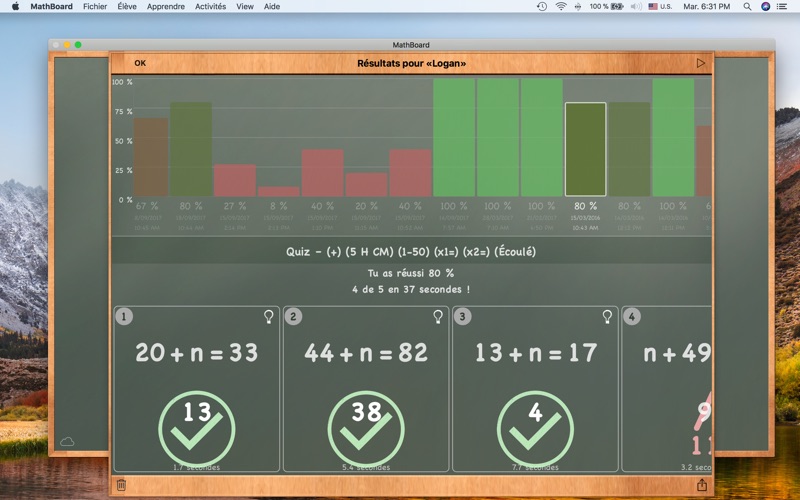800x500 pixels.
Task: Open the Fichier menu
Action: (x=95, y=6)
